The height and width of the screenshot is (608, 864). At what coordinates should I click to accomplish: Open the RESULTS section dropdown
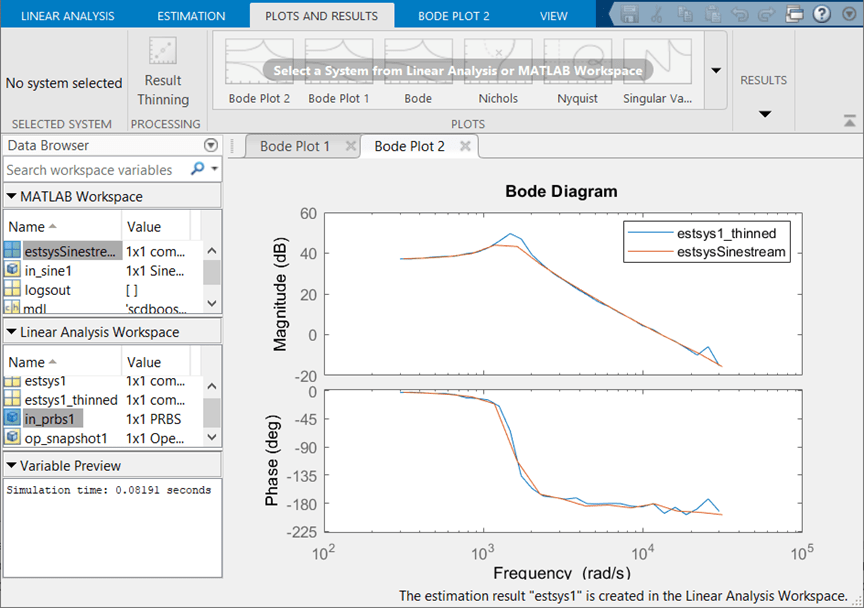pos(764,114)
